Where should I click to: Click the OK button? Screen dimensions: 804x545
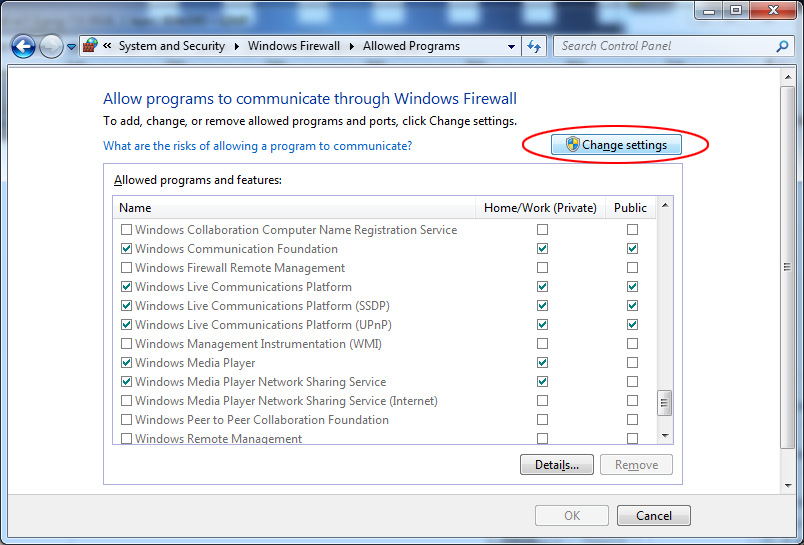click(572, 515)
